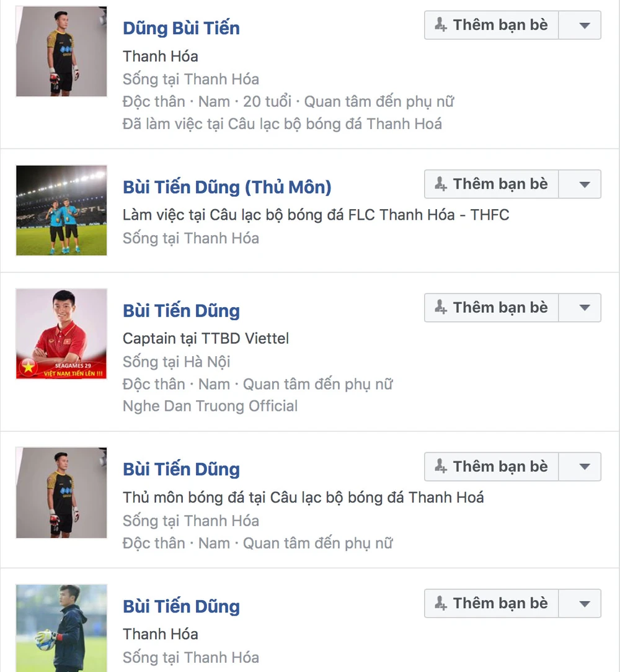This screenshot has height=672, width=620.
Task: Send friend request to Bùi Tiến Dũng (Thủ Môn)
Action: 492,184
